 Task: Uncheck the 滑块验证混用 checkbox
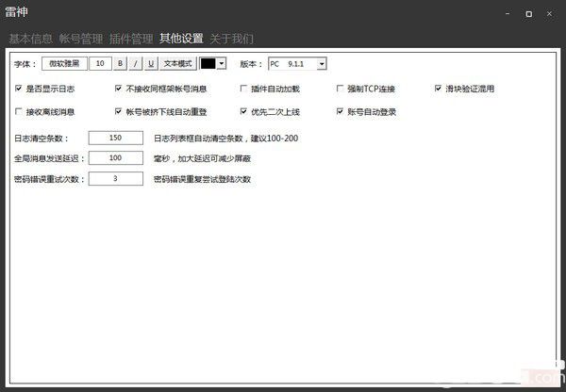tap(439, 89)
